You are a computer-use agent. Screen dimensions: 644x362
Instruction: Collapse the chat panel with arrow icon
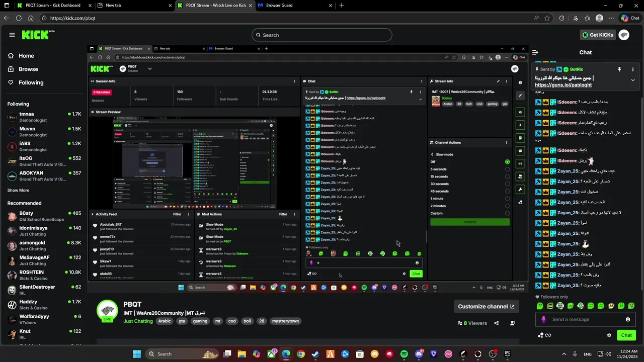tap(535, 52)
